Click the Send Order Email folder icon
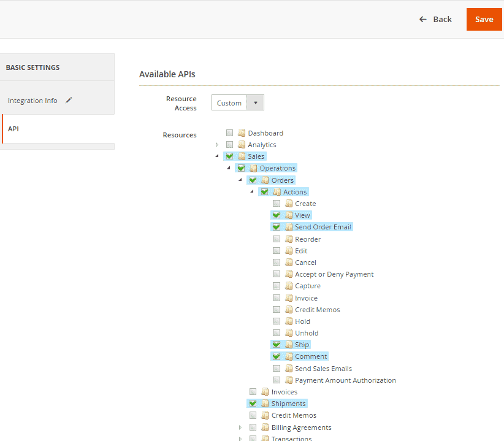504x441 pixels. click(x=289, y=227)
